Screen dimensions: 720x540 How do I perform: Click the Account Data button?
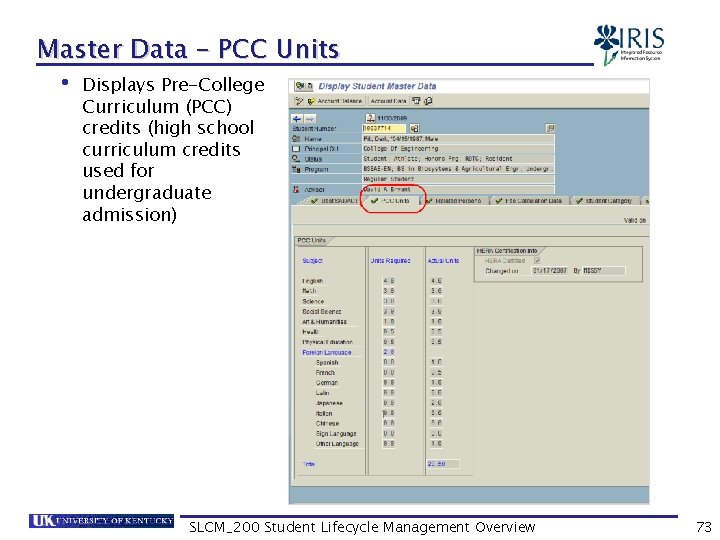[x=388, y=101]
